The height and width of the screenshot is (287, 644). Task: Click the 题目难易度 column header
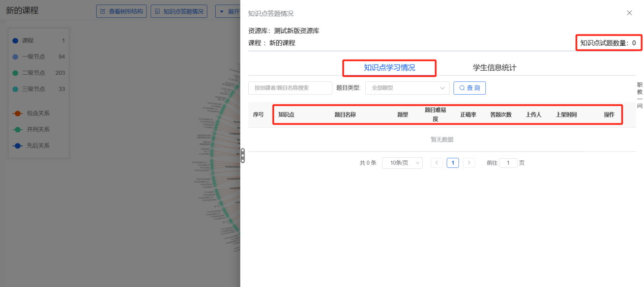[x=435, y=114]
